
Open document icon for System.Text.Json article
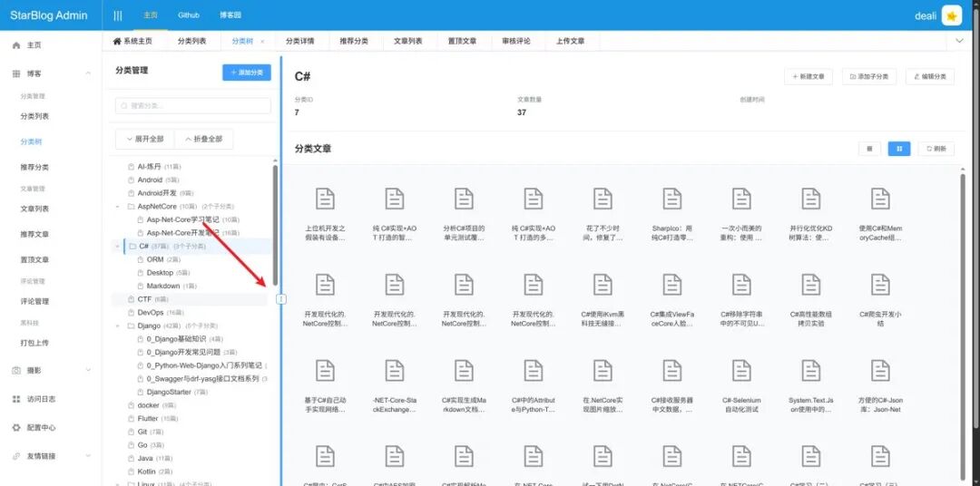810,371
